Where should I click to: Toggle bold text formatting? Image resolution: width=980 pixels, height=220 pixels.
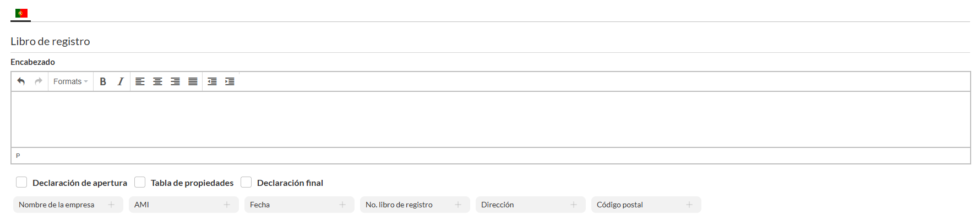(103, 81)
